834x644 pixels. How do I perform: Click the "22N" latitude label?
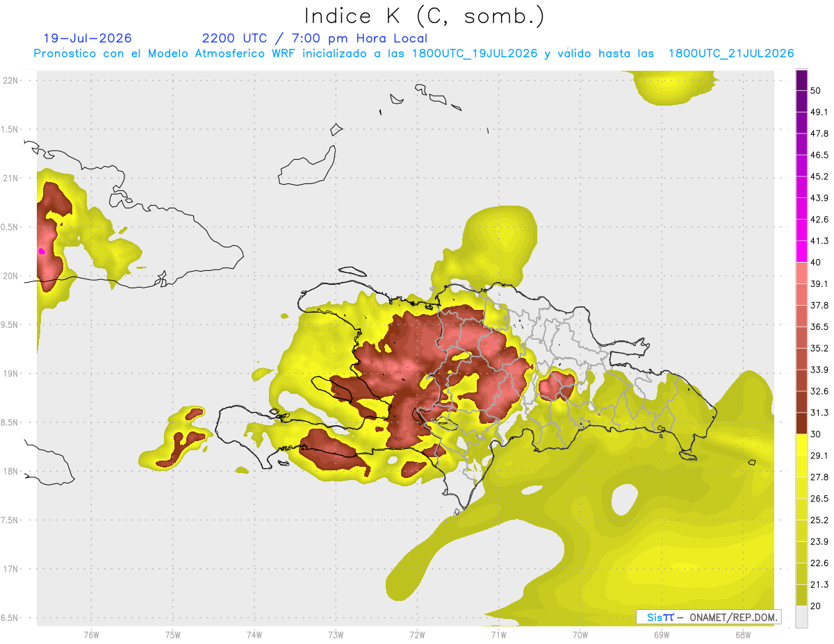(x=11, y=81)
